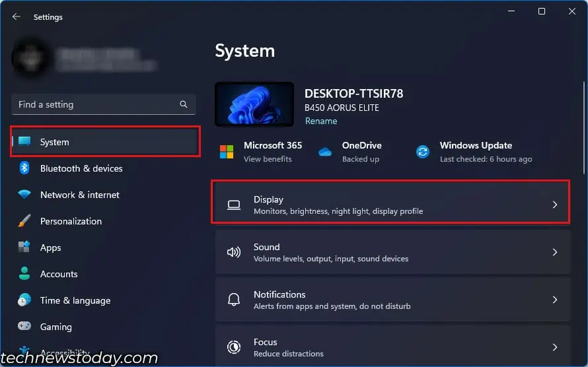Click the Personalization paintbrush icon
588x367 pixels.
(x=24, y=220)
